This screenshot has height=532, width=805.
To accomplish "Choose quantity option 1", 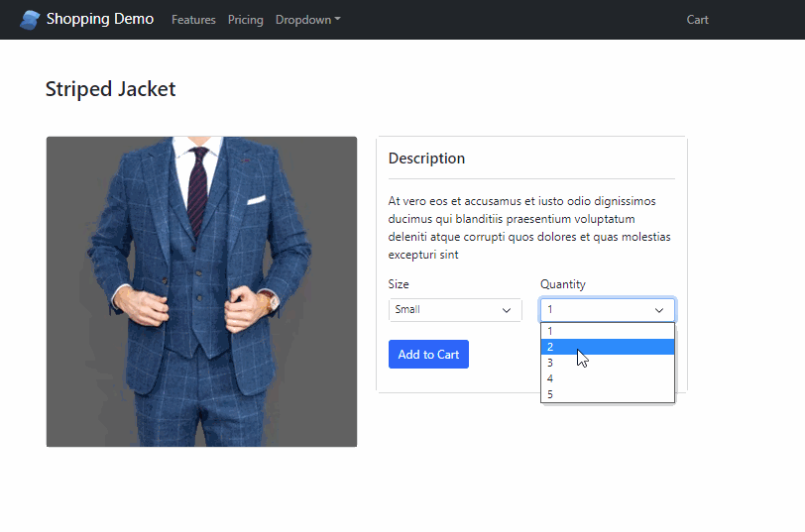I will [x=608, y=331].
